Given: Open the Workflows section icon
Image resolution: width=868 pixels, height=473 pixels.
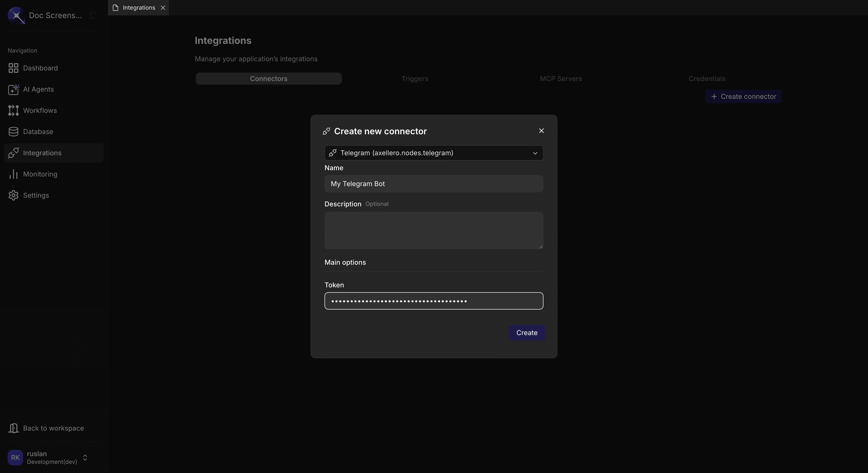Looking at the screenshot, I should point(13,110).
